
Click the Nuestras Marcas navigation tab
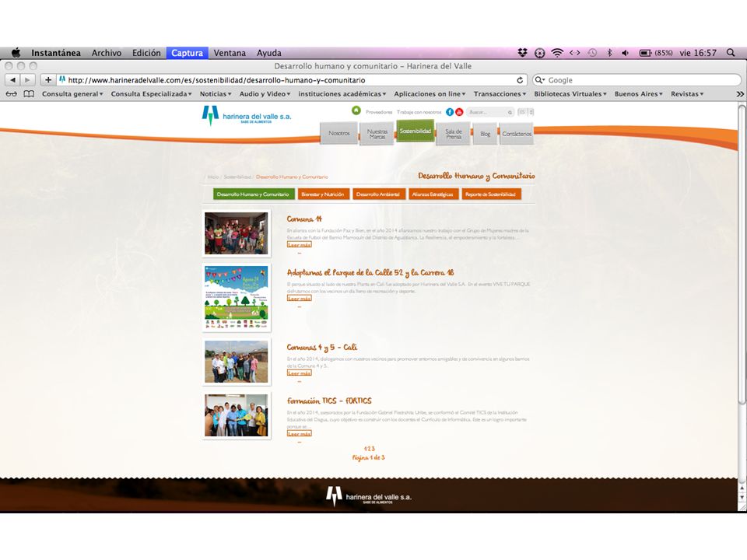377,134
